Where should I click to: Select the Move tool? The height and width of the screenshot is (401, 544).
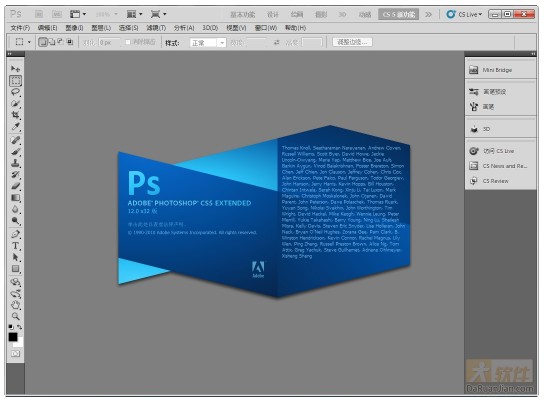15,69
